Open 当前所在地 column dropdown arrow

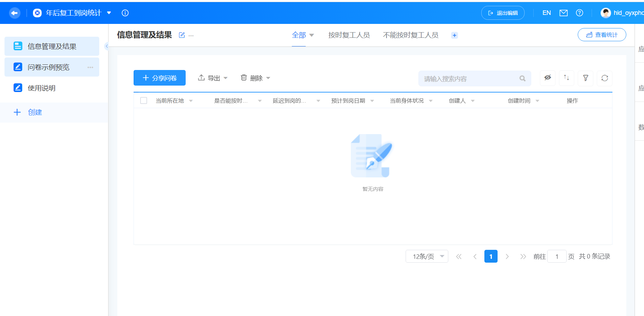(191, 101)
